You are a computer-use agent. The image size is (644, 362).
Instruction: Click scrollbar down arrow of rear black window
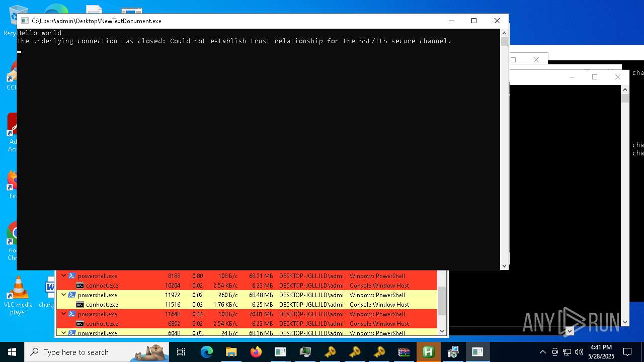[625, 322]
